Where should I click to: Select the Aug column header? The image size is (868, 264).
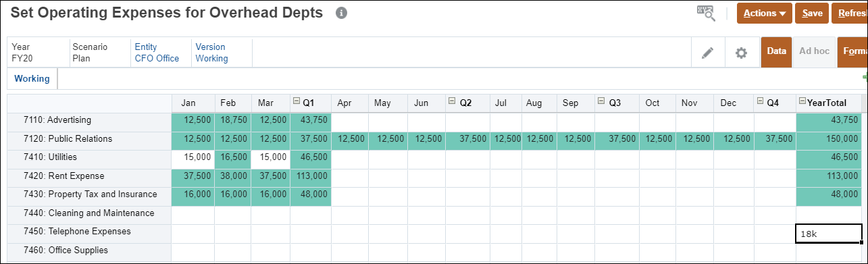click(540, 103)
